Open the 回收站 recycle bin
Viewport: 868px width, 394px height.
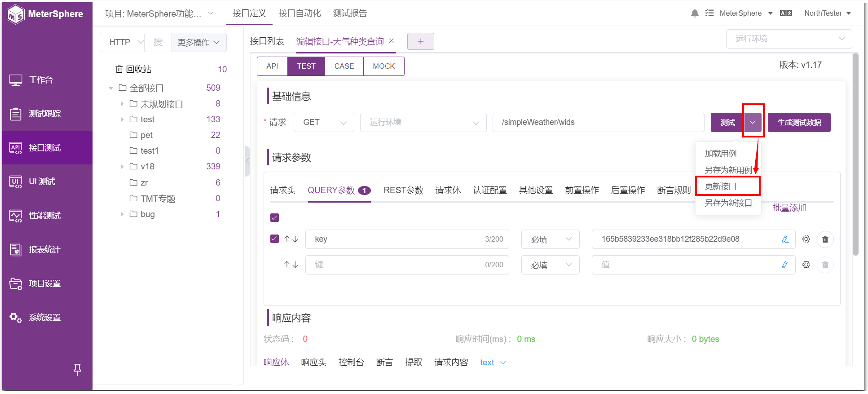point(134,69)
